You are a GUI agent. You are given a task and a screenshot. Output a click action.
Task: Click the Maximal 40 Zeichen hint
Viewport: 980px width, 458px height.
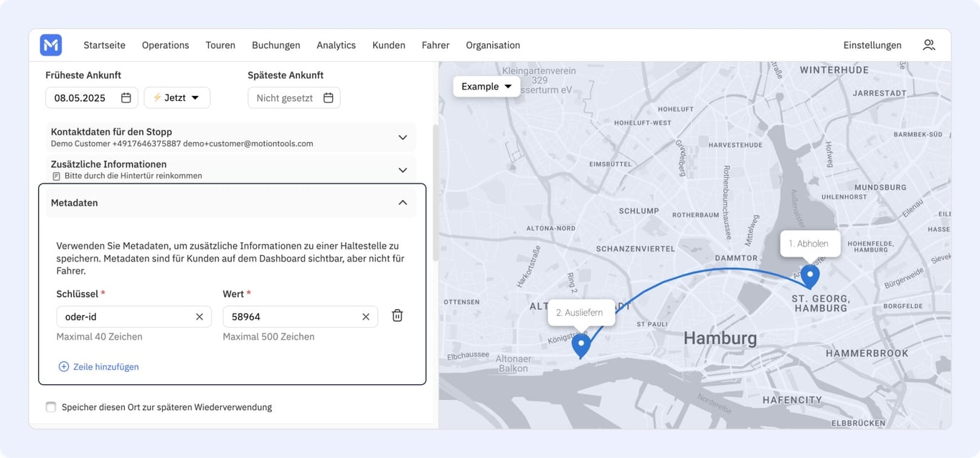click(x=100, y=336)
